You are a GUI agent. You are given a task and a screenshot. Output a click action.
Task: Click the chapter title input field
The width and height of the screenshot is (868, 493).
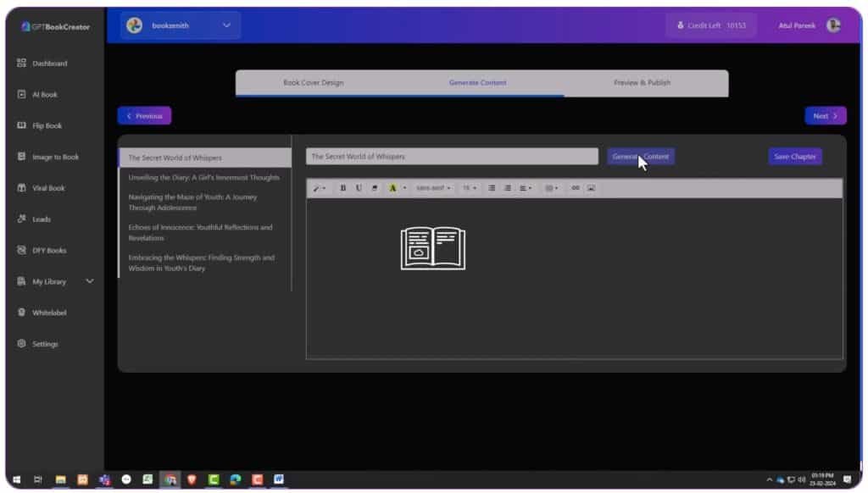[x=452, y=157]
